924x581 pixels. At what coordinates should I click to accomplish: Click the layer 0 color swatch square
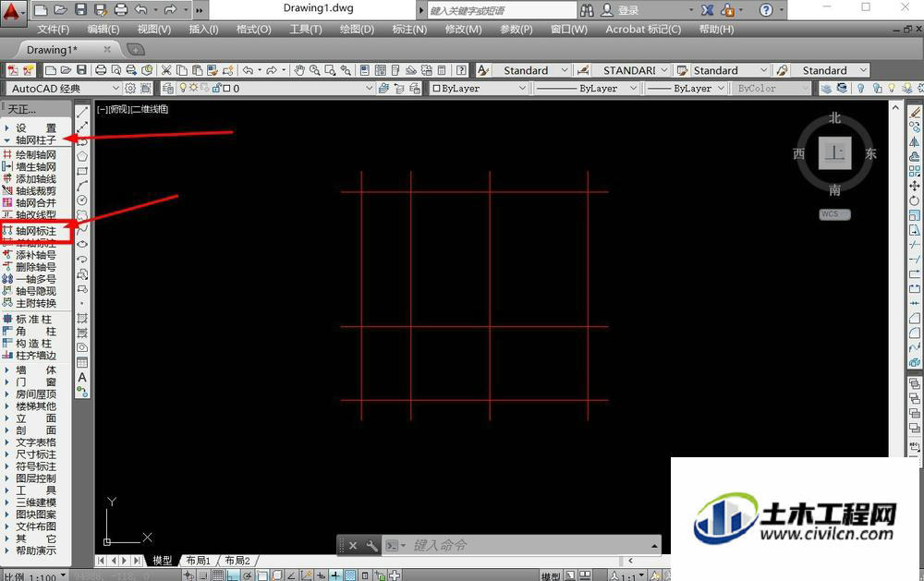[227, 88]
